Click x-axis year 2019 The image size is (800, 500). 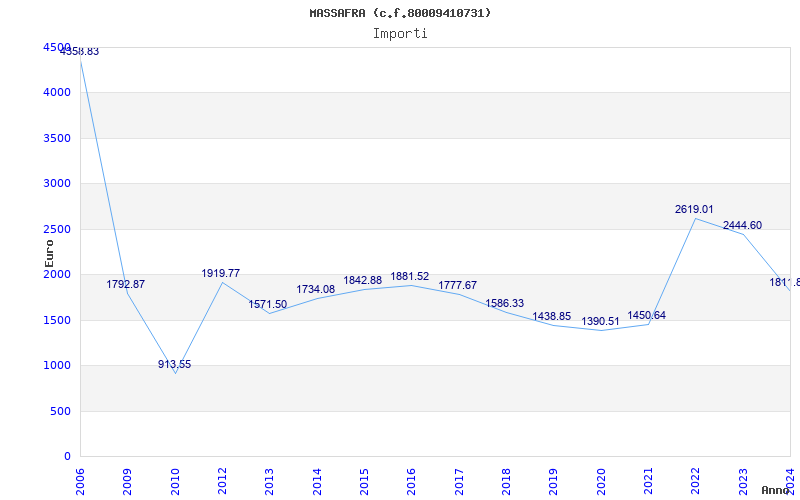tap(554, 482)
